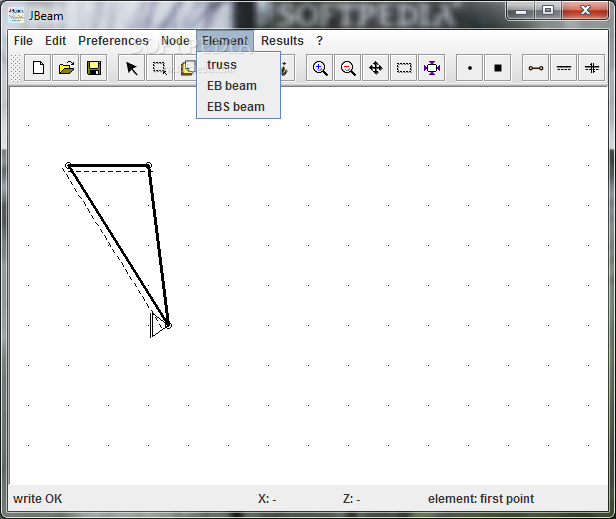616x519 pixels.
Task: Choose the zoom-to-window dashed rectangle tool
Action: [404, 68]
